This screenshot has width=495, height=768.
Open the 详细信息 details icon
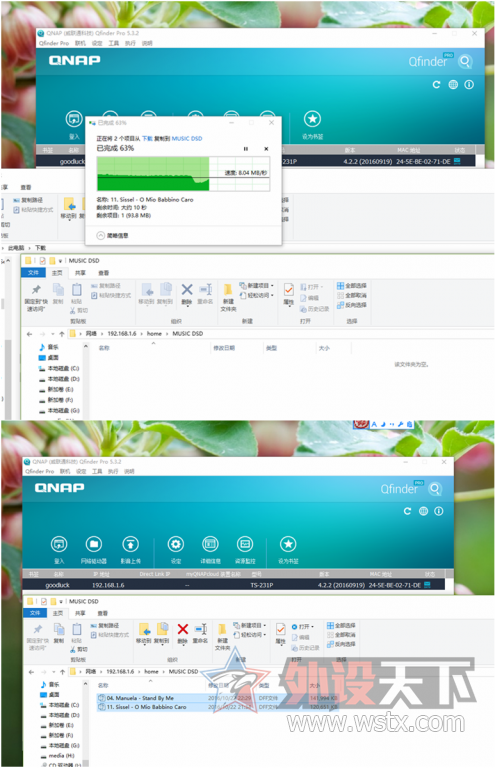click(210, 544)
